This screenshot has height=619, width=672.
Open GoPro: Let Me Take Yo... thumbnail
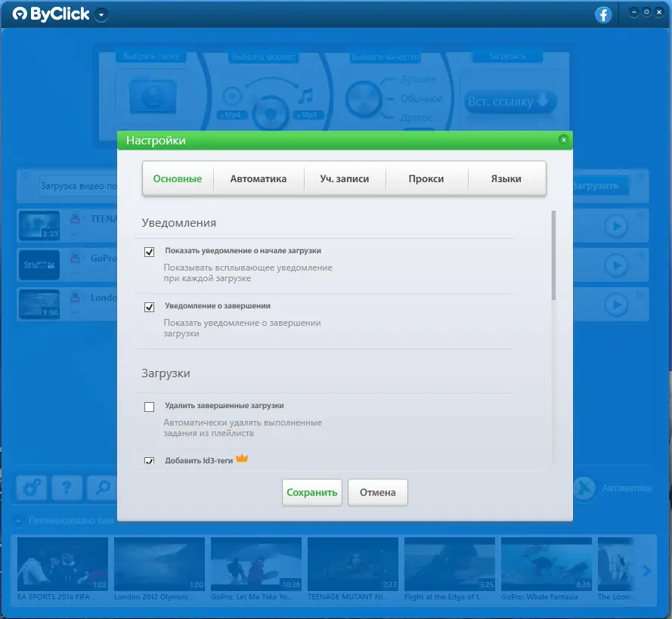click(256, 564)
